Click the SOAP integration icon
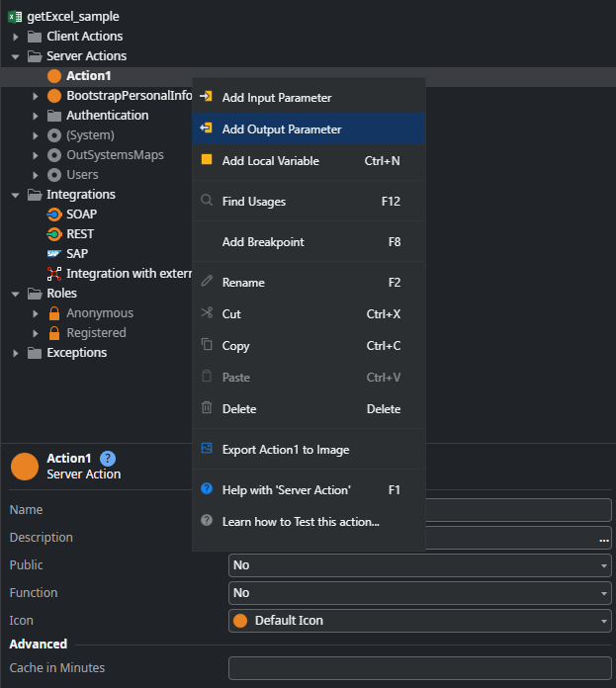 click(x=54, y=215)
